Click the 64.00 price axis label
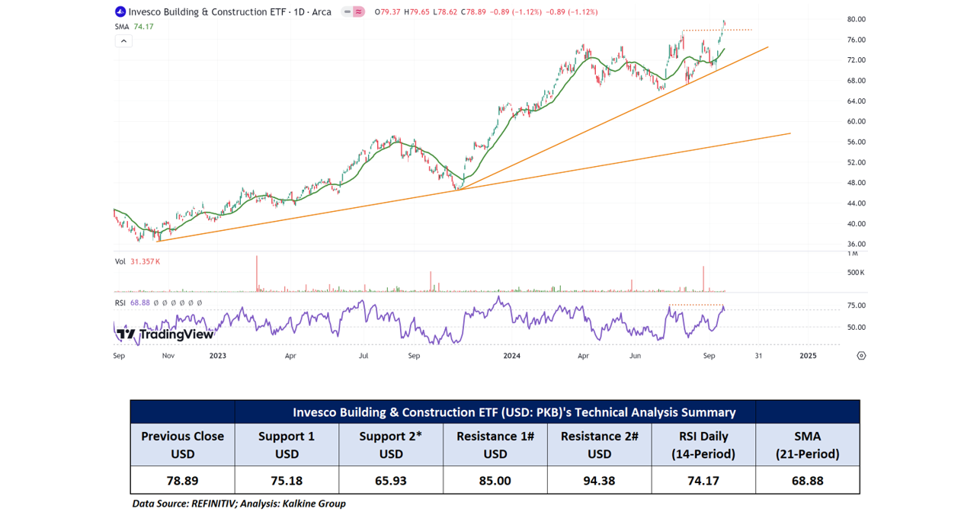The height and width of the screenshot is (512, 980). (857, 101)
